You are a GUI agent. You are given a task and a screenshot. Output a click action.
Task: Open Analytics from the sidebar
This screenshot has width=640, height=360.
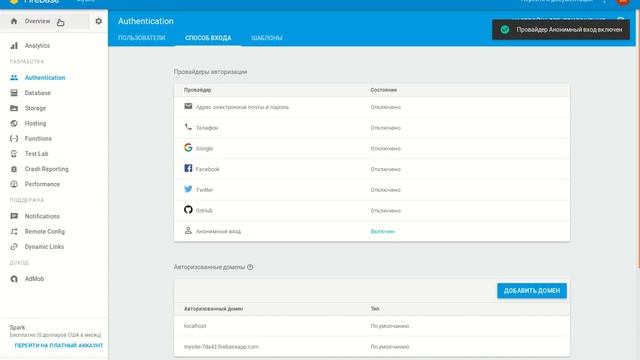pos(37,46)
